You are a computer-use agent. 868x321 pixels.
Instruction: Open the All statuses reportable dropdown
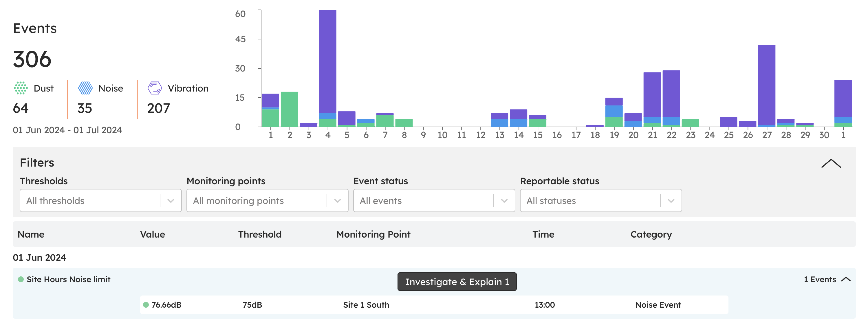point(600,200)
